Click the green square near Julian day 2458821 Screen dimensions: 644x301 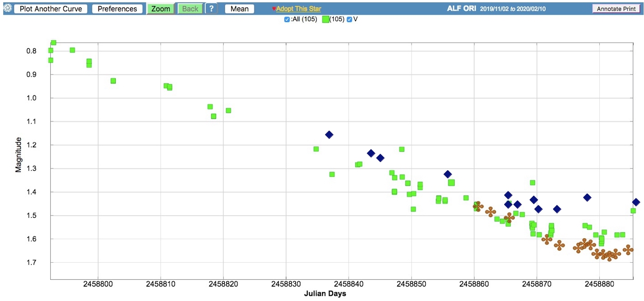[x=228, y=110]
